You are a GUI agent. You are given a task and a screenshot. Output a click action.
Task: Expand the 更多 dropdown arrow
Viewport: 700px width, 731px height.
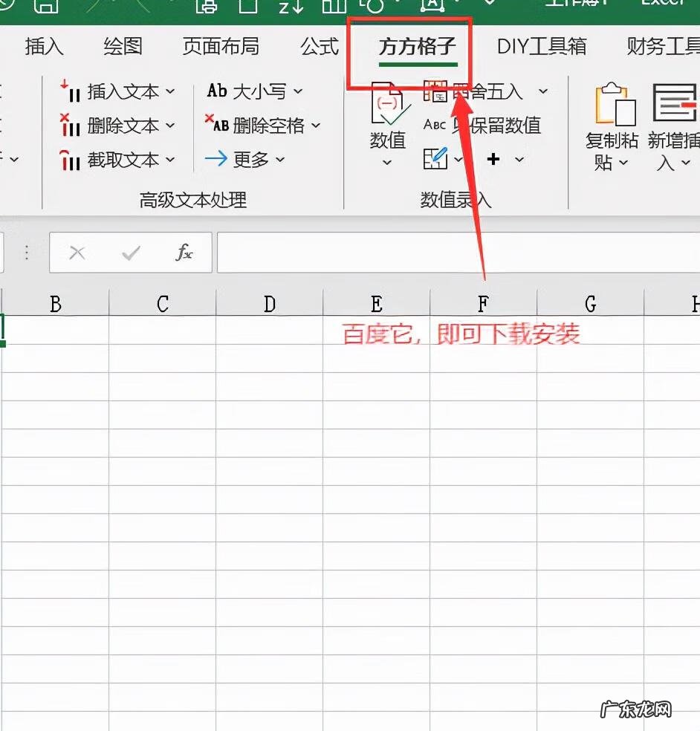pyautogui.click(x=280, y=160)
